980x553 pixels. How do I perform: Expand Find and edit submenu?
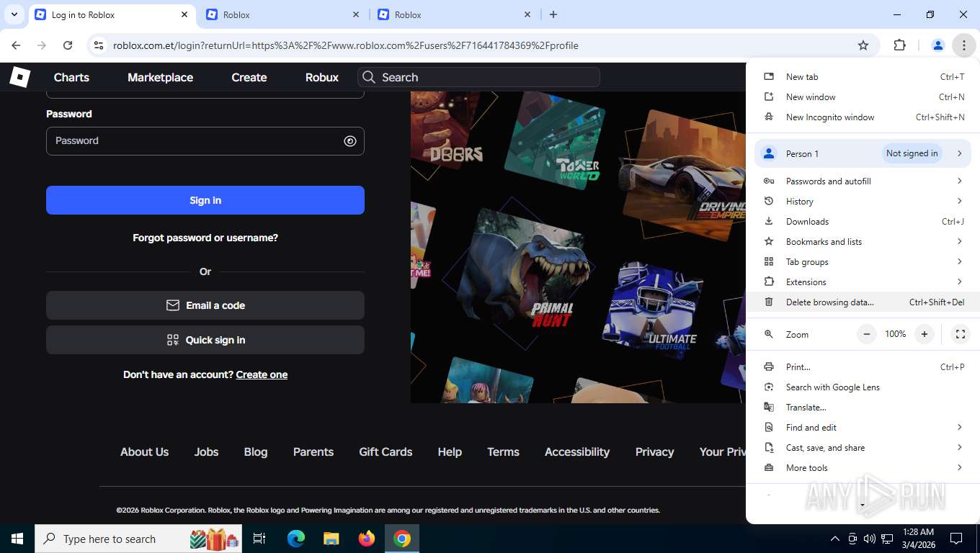(863, 428)
